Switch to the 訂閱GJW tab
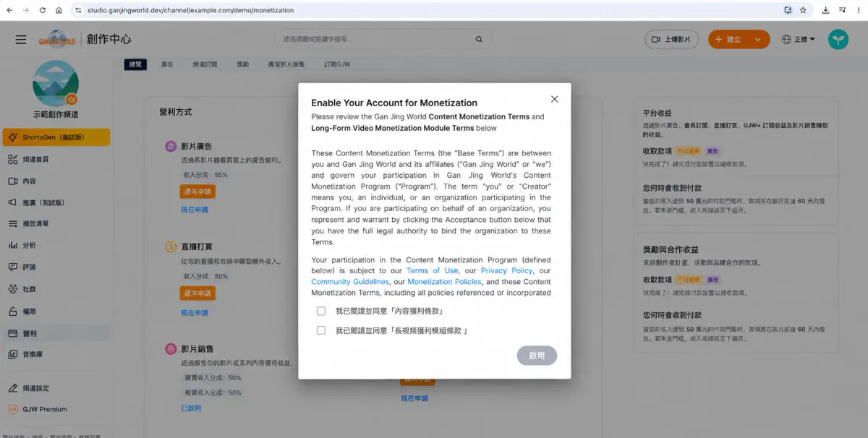Screen dimensions: 868x438 [338, 64]
